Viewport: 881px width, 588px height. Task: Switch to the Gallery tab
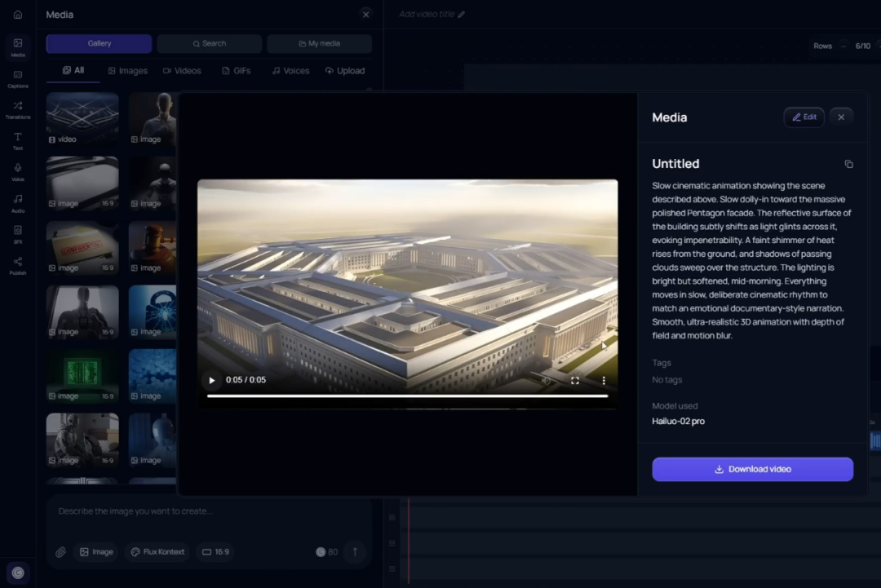click(x=99, y=44)
